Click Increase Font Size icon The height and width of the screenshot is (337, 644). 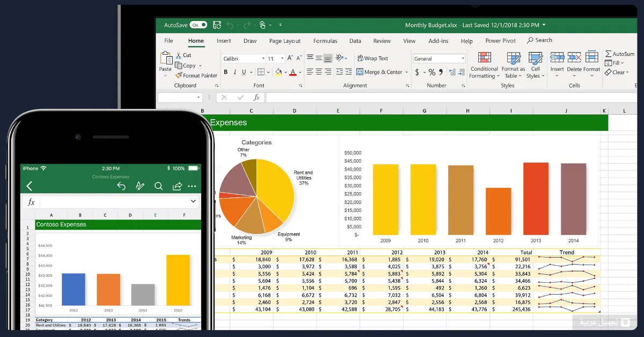coord(290,58)
